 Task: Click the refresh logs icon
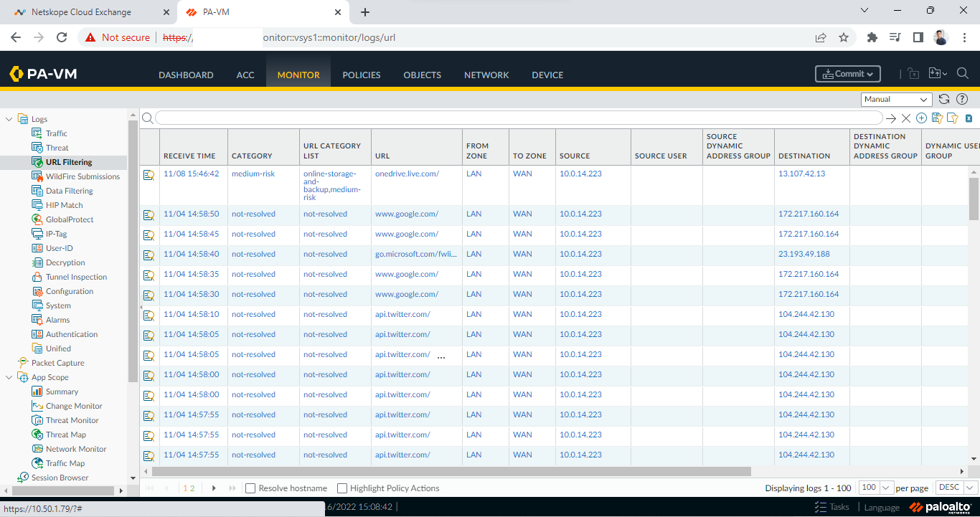point(944,100)
